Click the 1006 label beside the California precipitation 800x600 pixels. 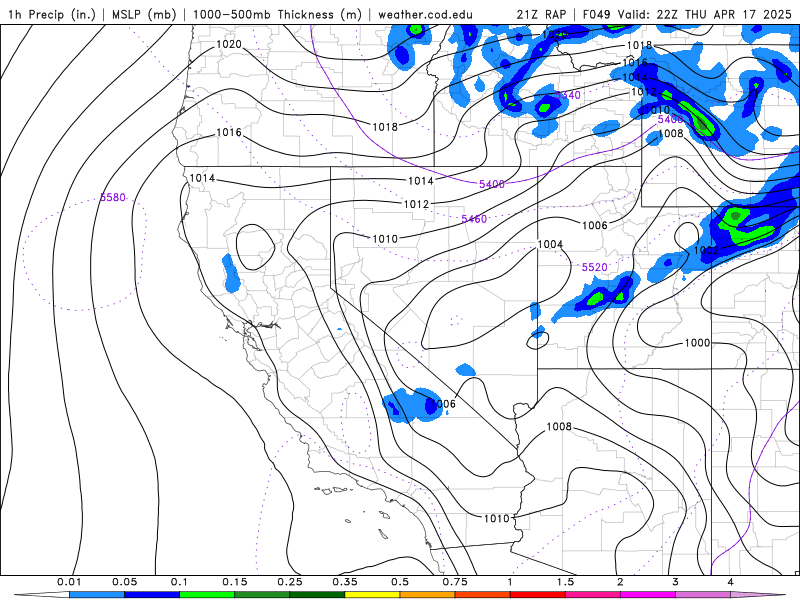coord(443,404)
